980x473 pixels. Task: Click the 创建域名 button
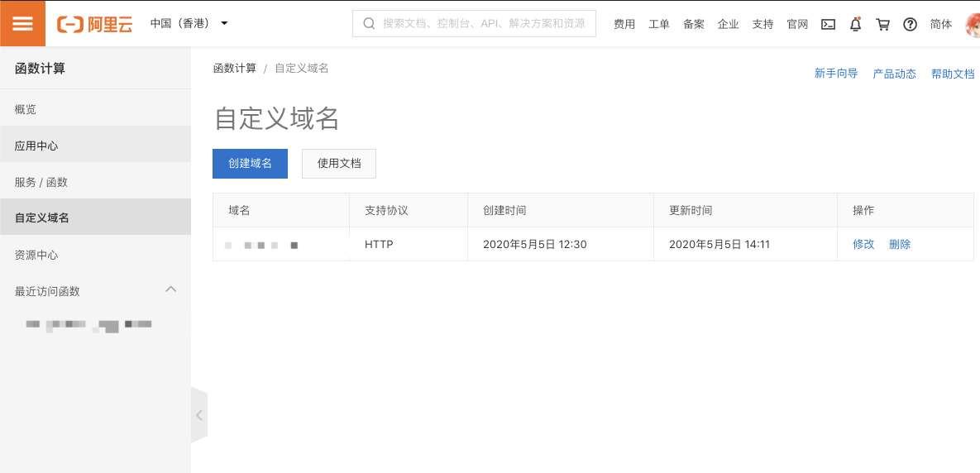pyautogui.click(x=250, y=164)
